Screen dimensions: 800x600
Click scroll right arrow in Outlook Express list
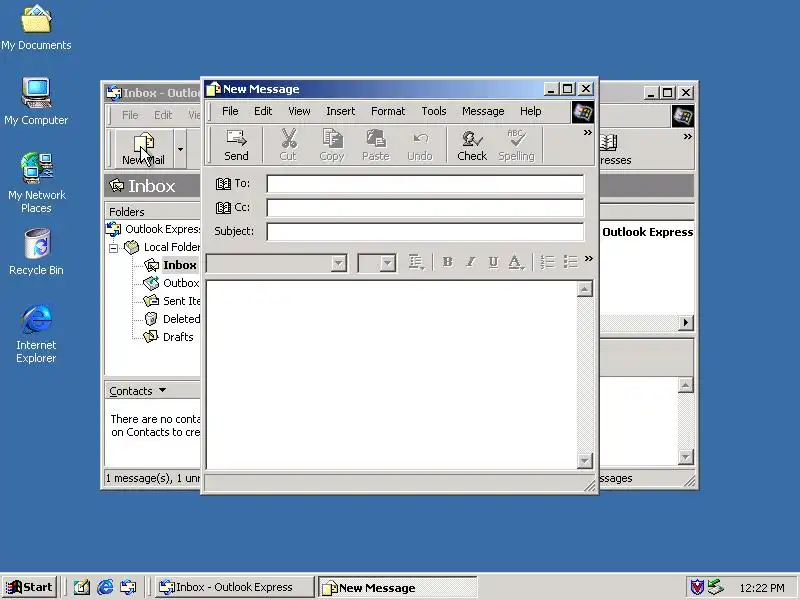coord(686,323)
